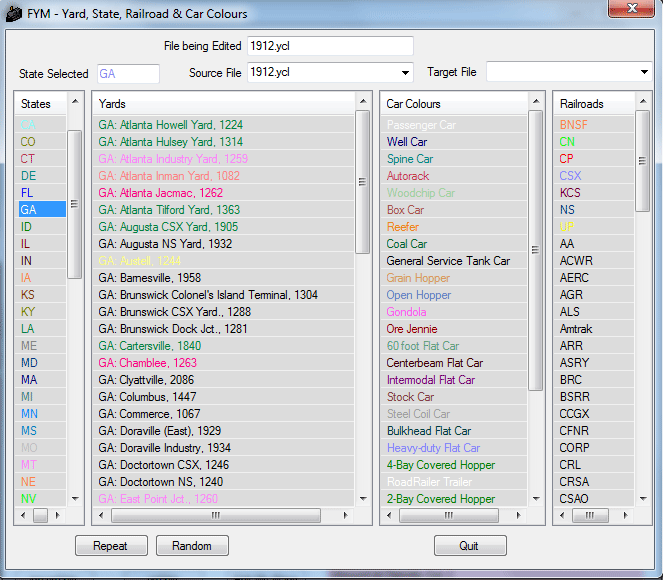Select CORP in Railroads list

(x=594, y=448)
